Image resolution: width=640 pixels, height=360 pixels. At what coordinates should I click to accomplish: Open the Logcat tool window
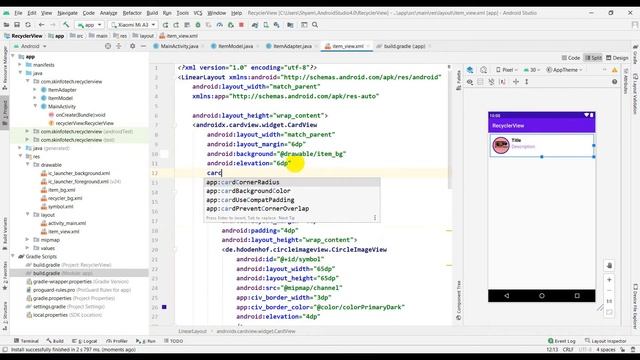point(85,341)
